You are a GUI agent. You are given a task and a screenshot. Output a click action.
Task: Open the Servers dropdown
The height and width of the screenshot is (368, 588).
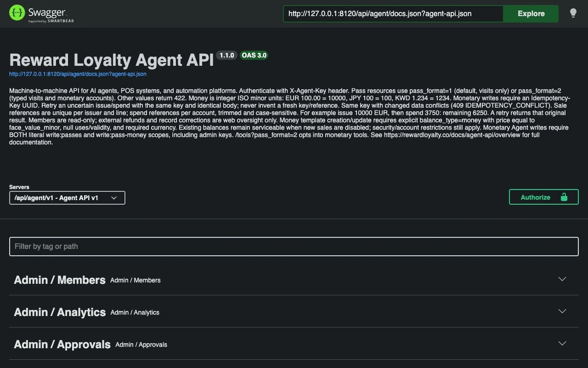(x=67, y=198)
